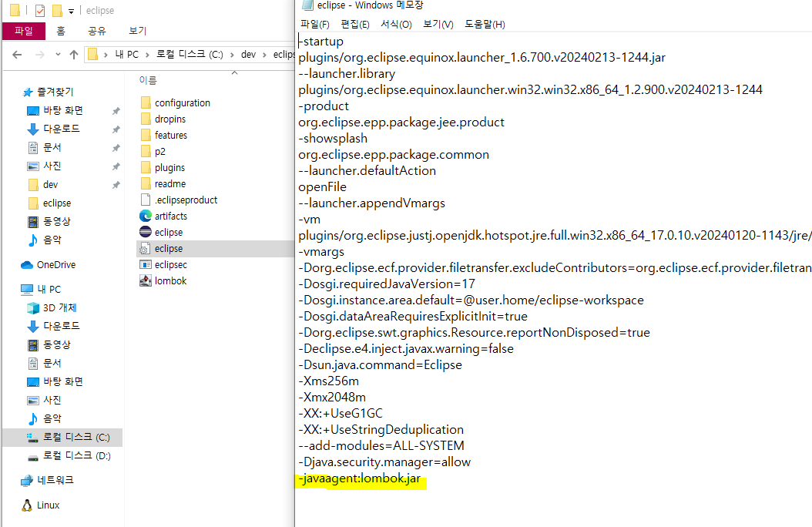Go forward in Explorer navigation
The height and width of the screenshot is (527, 812).
coord(40,55)
